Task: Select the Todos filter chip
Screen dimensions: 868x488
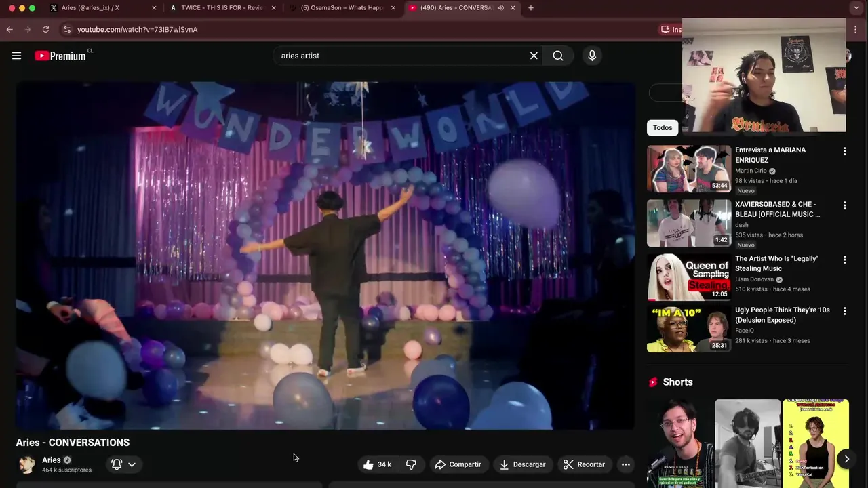Action: tap(663, 127)
